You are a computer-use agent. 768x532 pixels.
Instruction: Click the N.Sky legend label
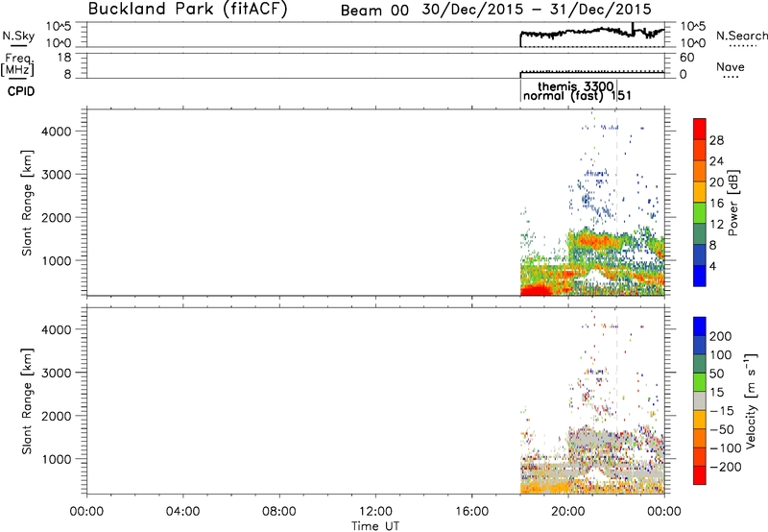pyautogui.click(x=18, y=36)
